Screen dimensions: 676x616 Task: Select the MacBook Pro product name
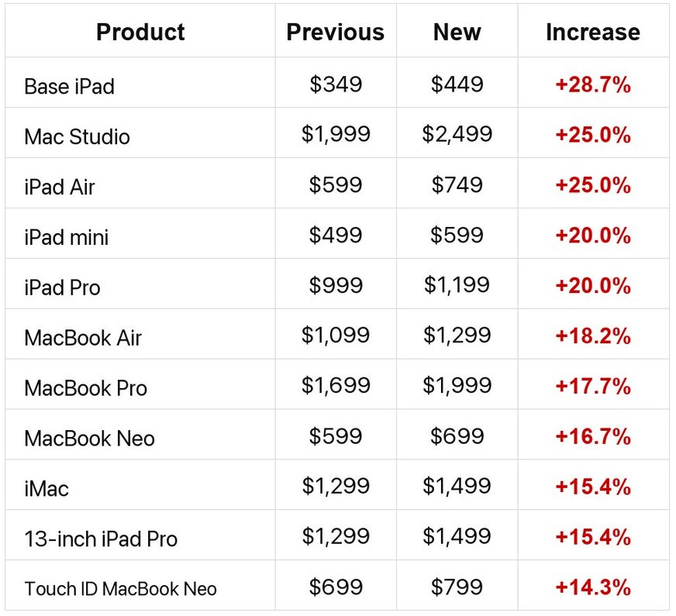point(86,388)
